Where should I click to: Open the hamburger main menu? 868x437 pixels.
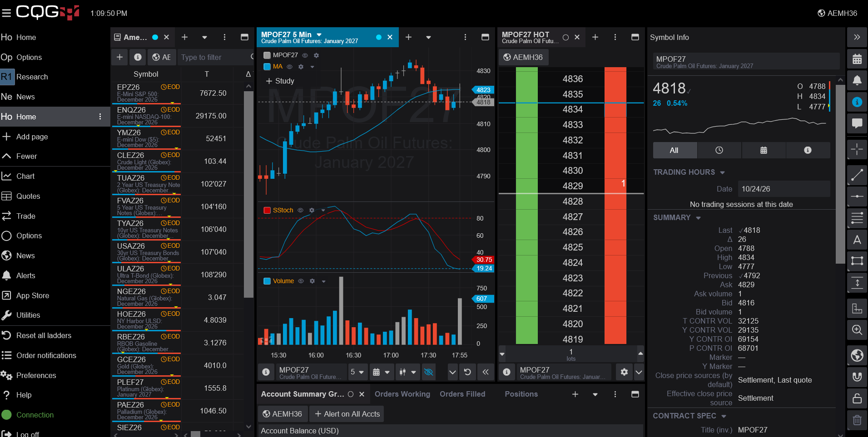6,13
